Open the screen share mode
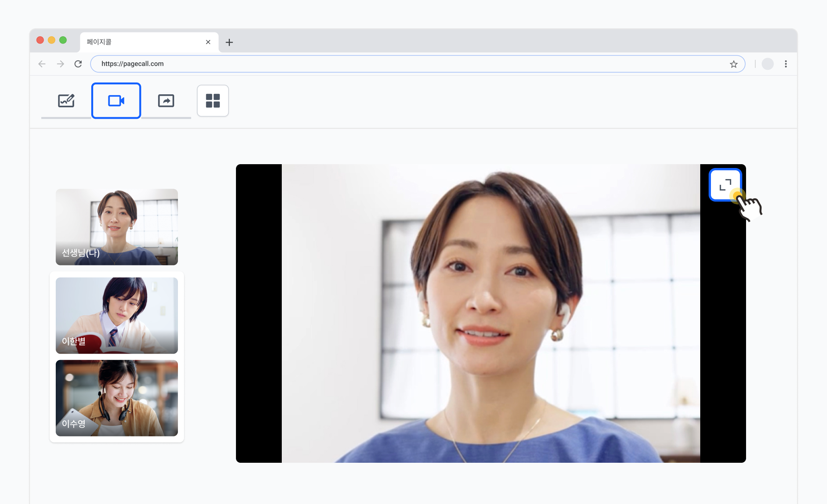The height and width of the screenshot is (504, 827). [x=166, y=101]
